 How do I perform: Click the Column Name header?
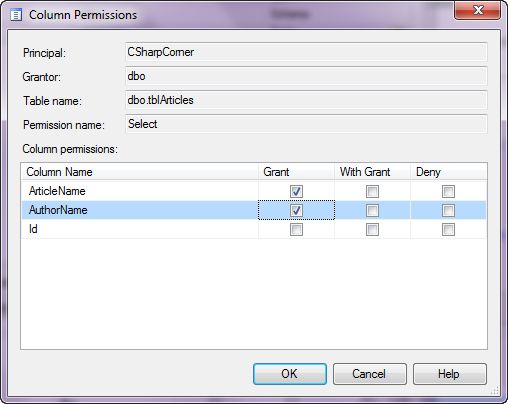(140, 172)
